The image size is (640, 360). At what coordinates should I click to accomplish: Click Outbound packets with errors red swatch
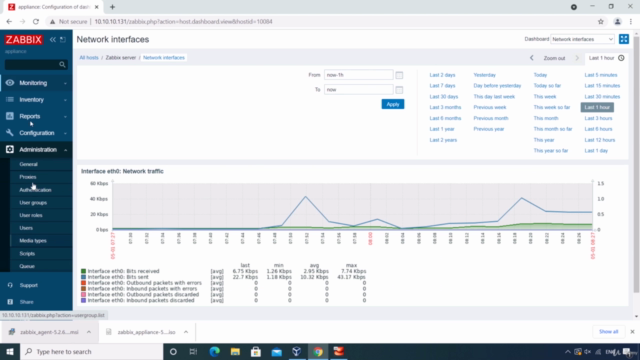click(83, 282)
